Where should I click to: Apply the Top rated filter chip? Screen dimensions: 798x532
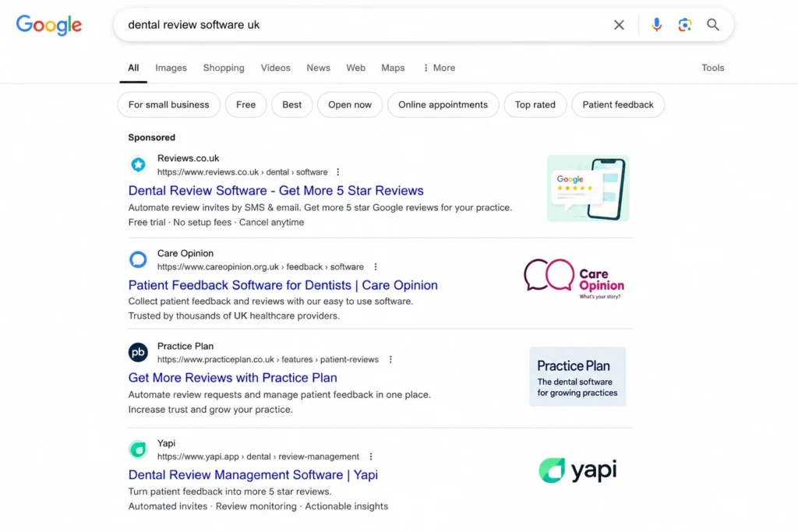point(535,105)
